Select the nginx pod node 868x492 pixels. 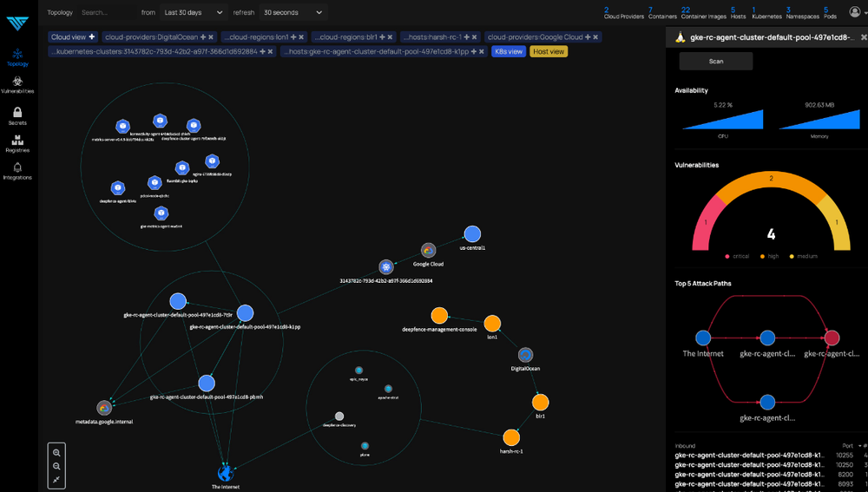point(212,161)
